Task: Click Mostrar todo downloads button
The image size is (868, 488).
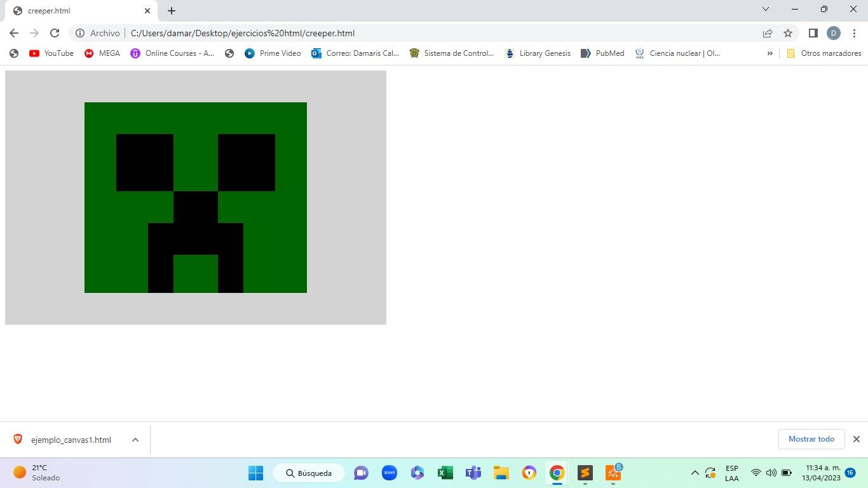Action: [x=811, y=439]
